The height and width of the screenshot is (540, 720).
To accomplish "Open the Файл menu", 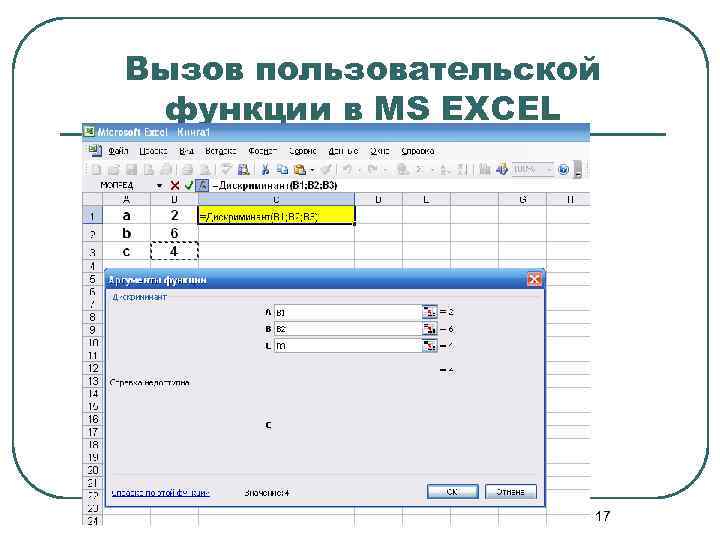I will click(118, 151).
